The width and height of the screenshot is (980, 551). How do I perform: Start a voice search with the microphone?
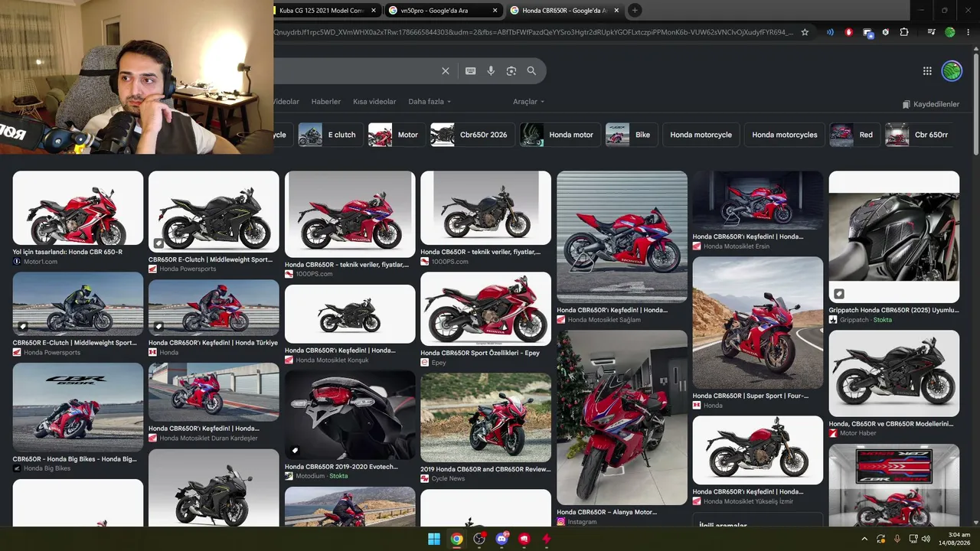[x=491, y=71]
